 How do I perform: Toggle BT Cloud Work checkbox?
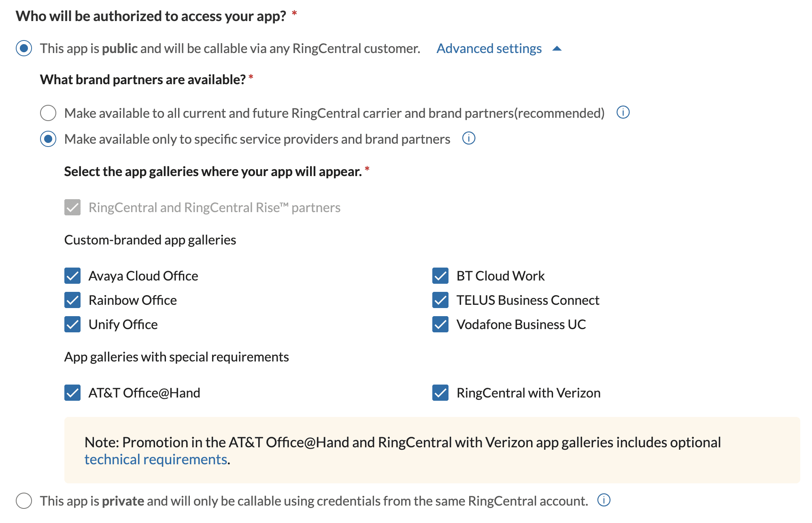(x=440, y=276)
